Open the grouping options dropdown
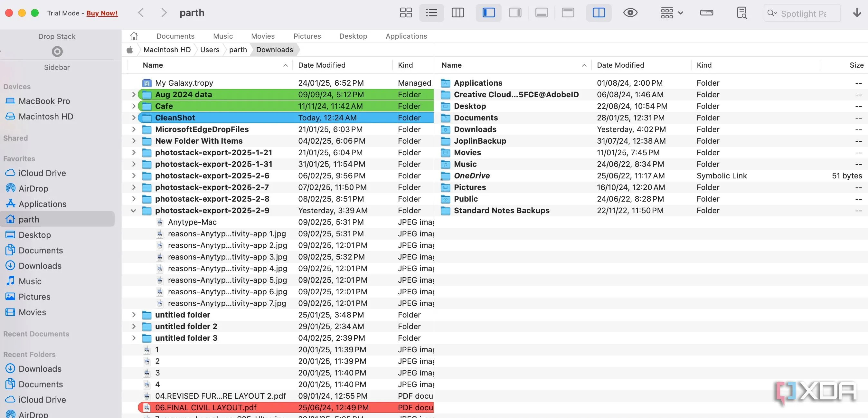Viewport: 868px width, 418px height. (671, 13)
